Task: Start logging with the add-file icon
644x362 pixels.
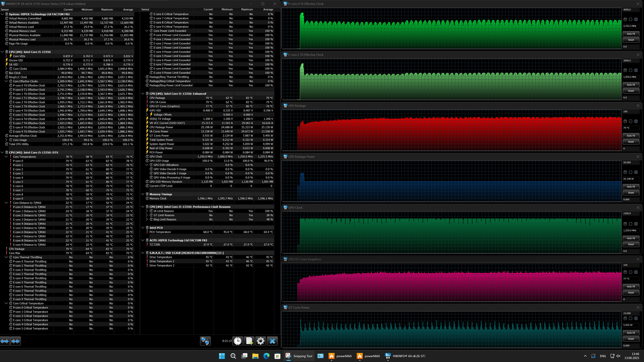Action: coord(249,341)
